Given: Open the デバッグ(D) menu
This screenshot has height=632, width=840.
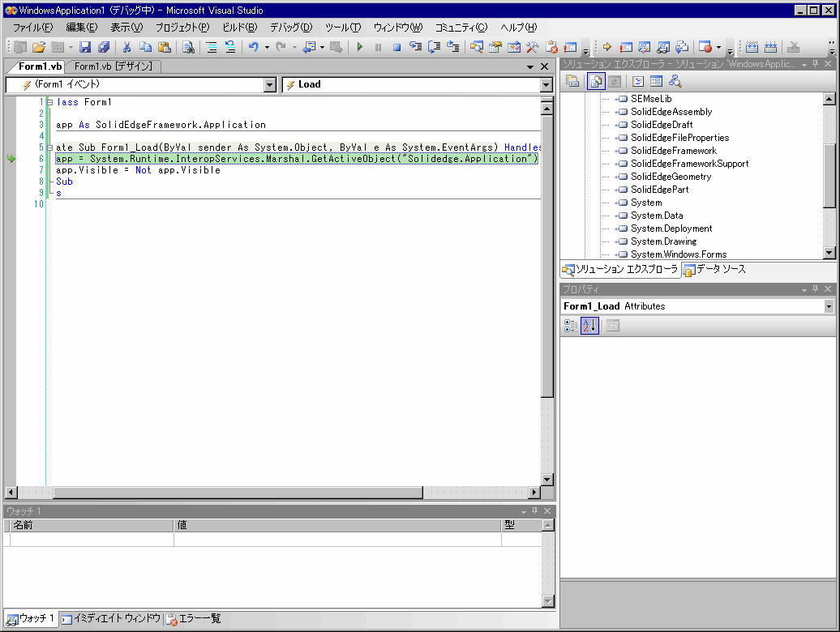Looking at the screenshot, I should click(290, 28).
